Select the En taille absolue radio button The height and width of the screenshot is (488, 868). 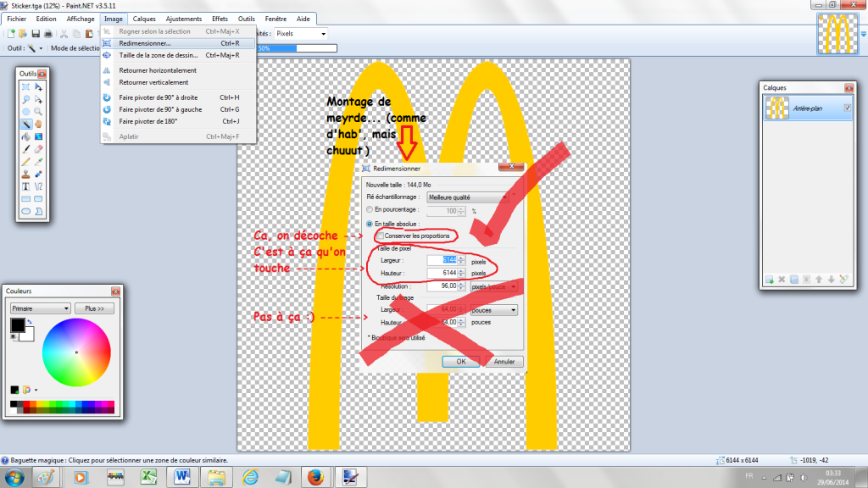point(370,224)
